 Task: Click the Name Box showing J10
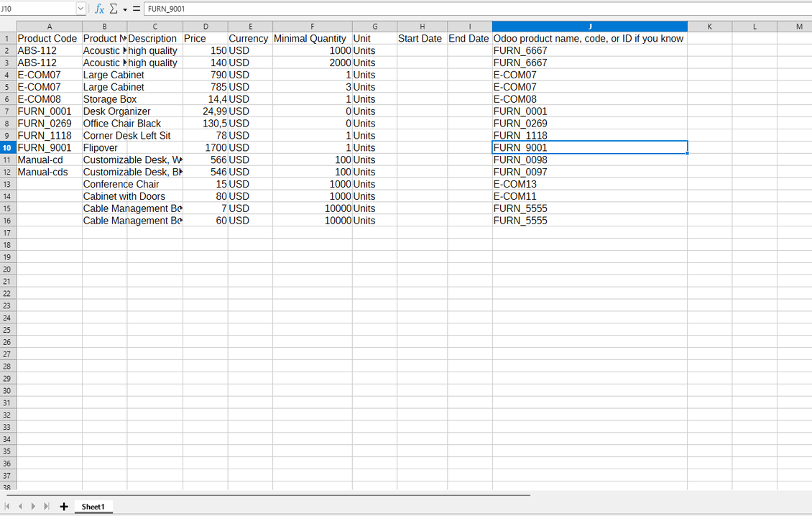click(x=38, y=9)
